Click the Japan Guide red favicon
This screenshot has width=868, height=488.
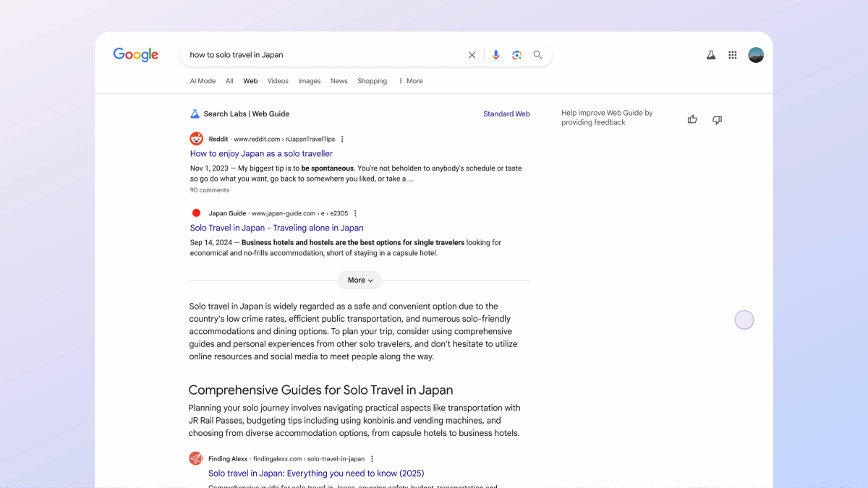(x=196, y=213)
